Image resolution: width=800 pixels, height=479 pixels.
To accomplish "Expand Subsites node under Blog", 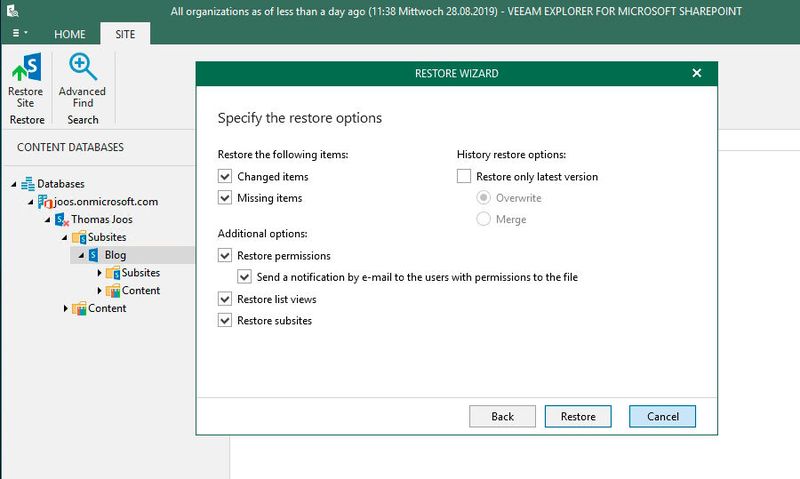I will coord(99,273).
